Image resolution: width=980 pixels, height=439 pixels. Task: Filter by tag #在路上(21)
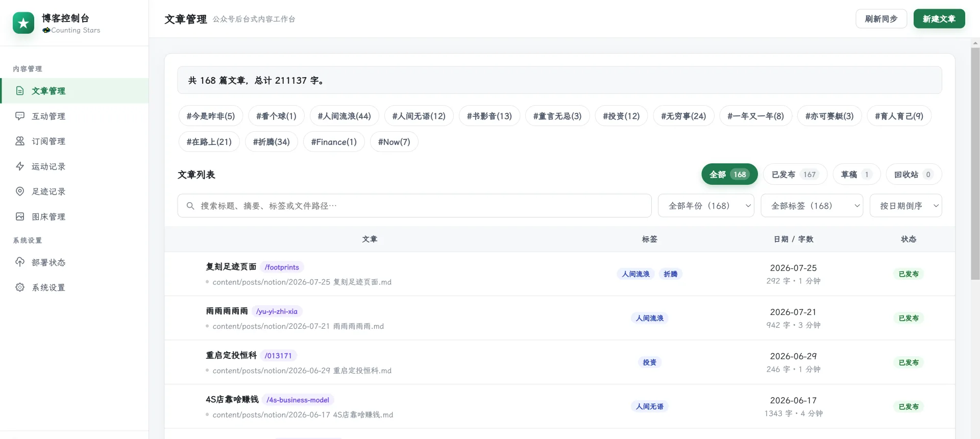(209, 141)
